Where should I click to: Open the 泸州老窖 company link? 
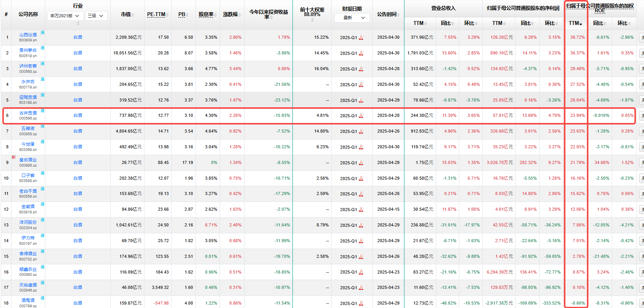tap(28, 66)
